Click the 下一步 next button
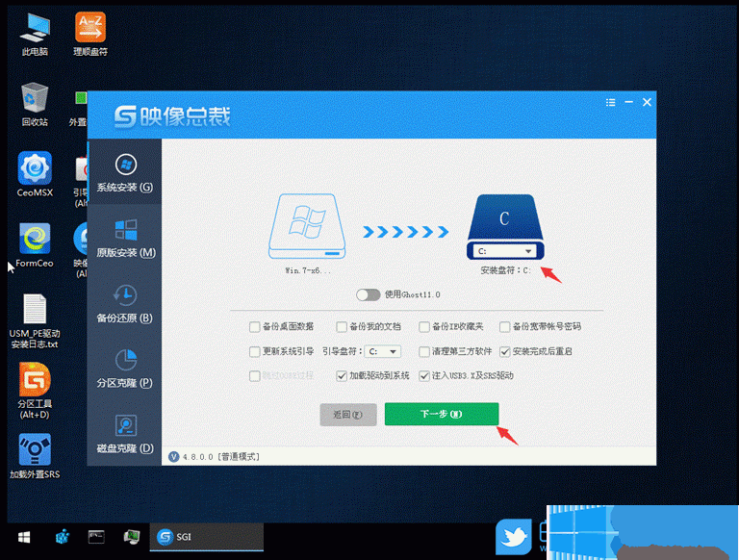 click(442, 414)
